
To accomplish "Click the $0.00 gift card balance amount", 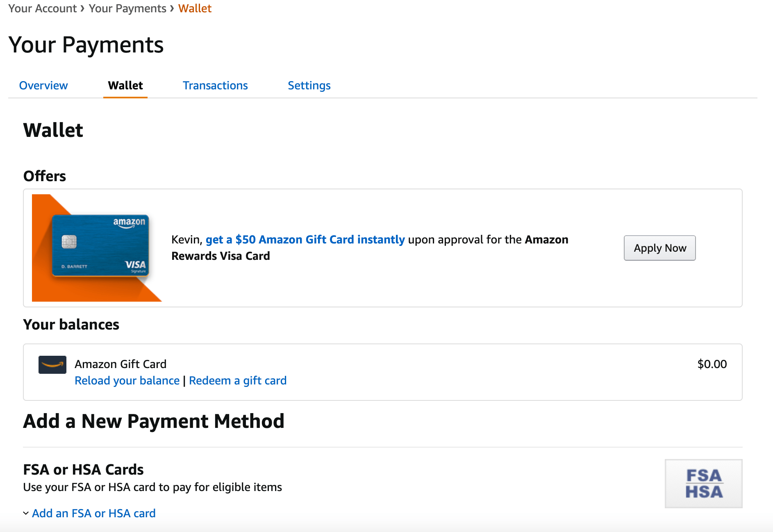I will pyautogui.click(x=712, y=364).
